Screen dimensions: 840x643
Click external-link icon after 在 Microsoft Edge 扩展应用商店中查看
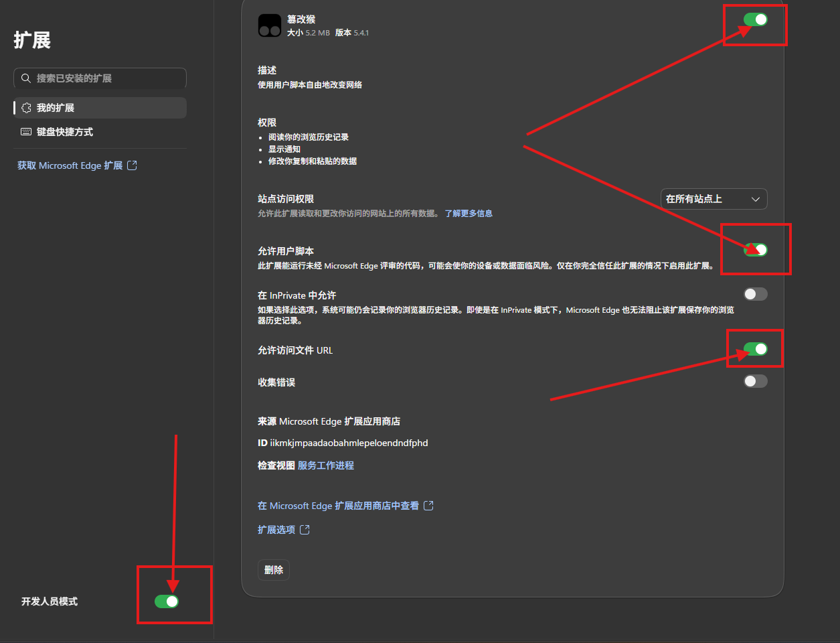[429, 506]
